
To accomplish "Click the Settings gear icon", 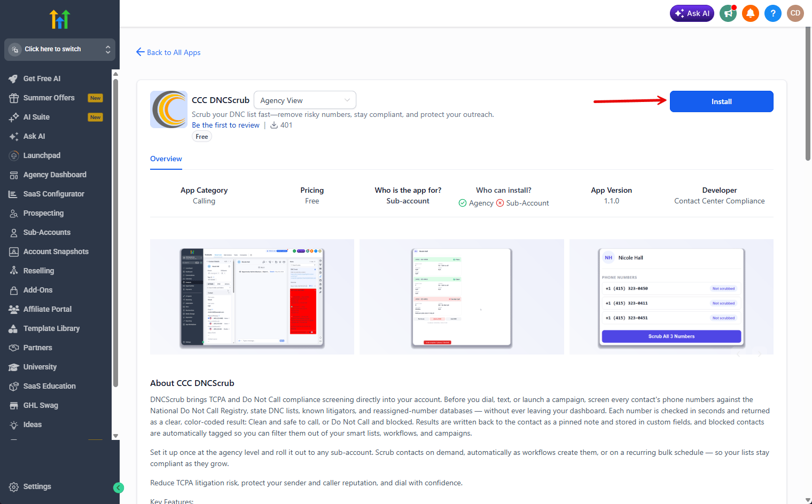I will click(14, 487).
